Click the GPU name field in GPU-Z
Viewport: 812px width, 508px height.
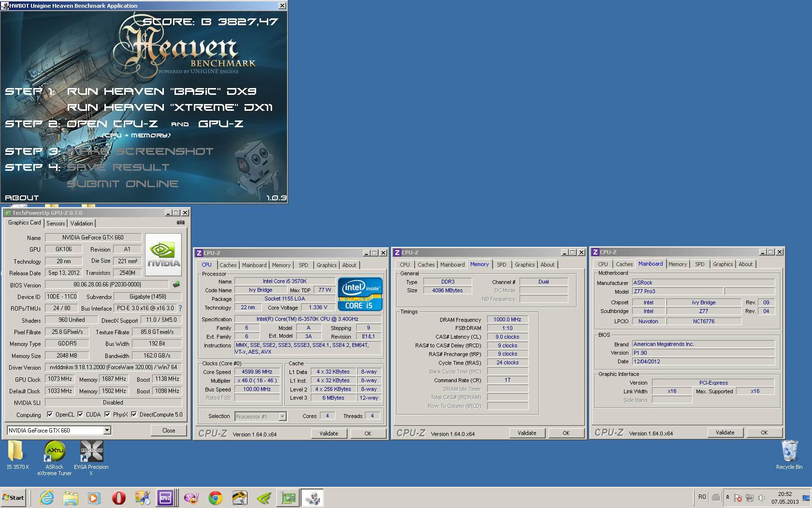93,238
